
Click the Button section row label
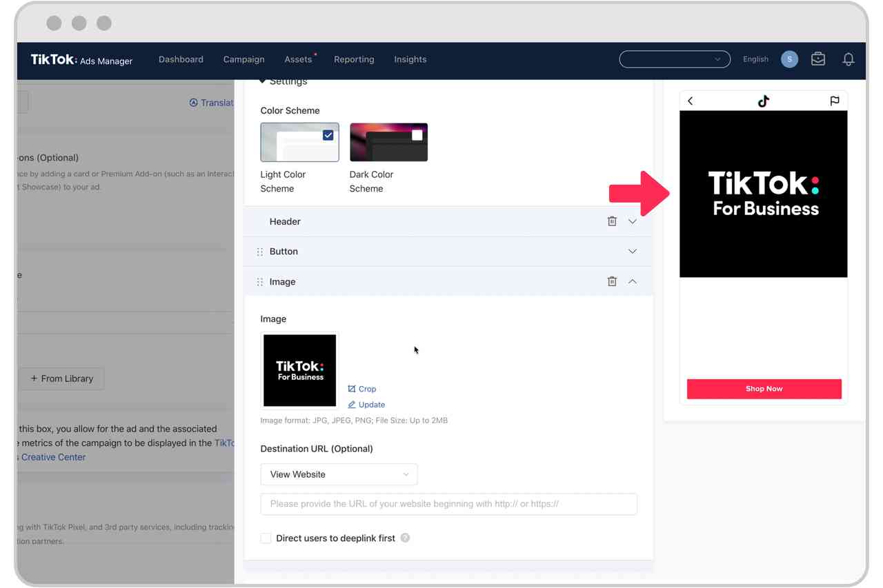coord(284,252)
